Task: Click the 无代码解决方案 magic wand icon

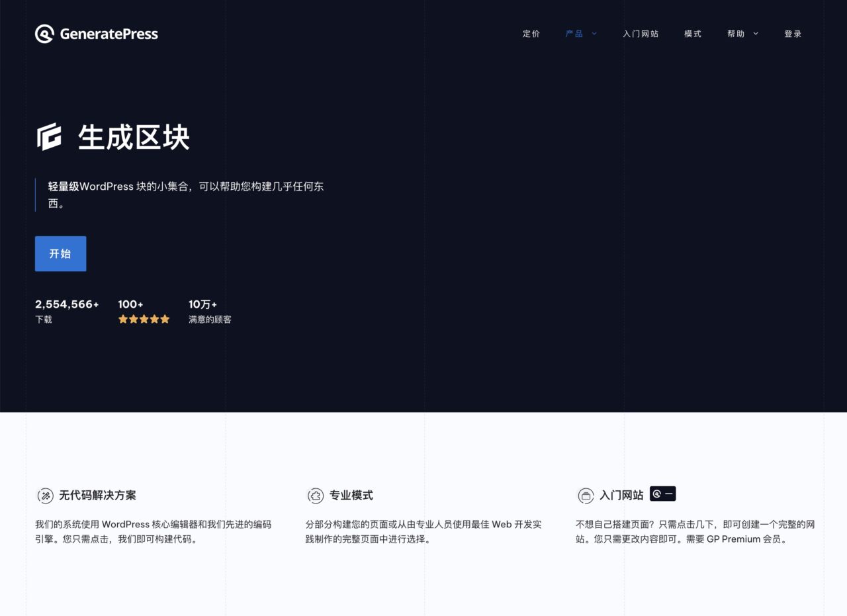Action: (x=45, y=495)
